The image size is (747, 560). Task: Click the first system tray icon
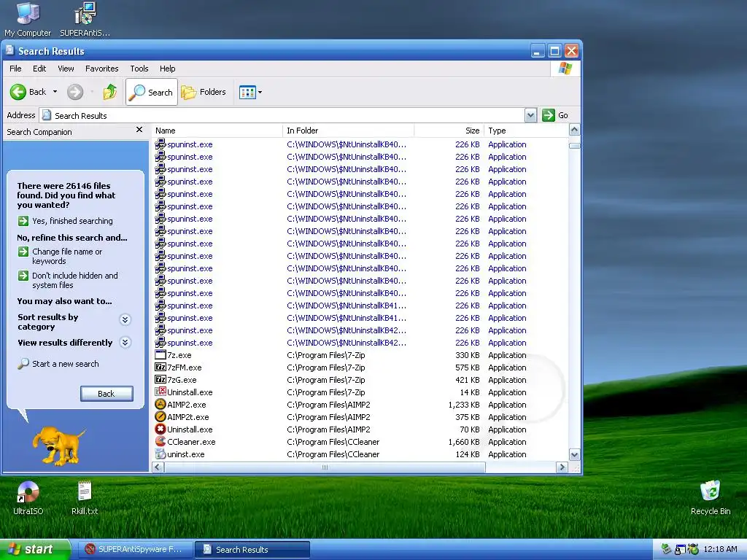tap(666, 550)
